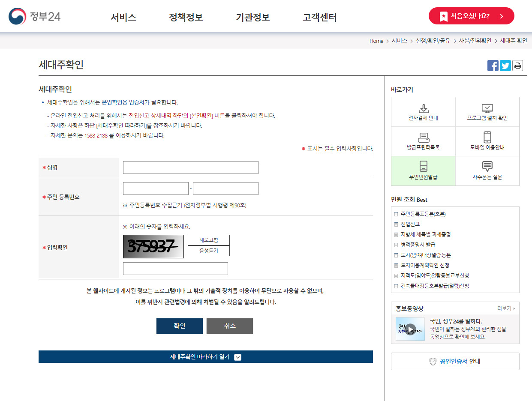
Task: Open 자주묻는 질문 FAQ icon
Action: pos(487,171)
